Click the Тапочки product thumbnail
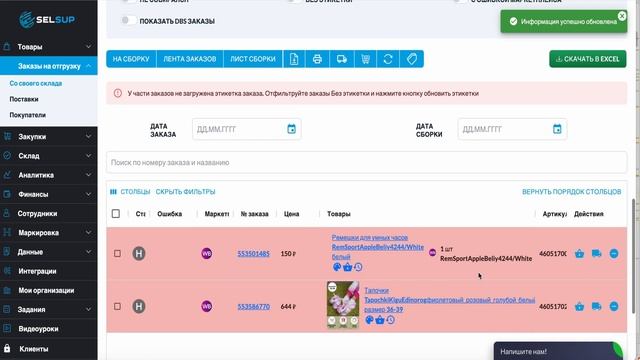640x360 pixels. coord(343,304)
